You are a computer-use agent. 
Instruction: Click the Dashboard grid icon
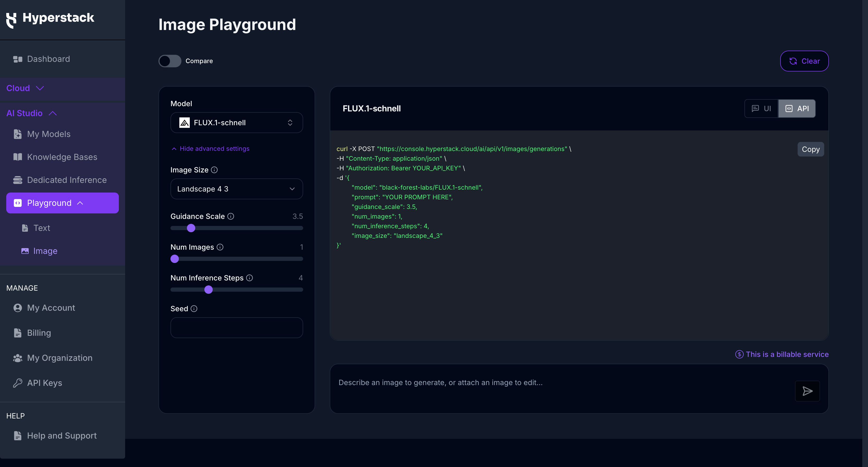tap(17, 59)
